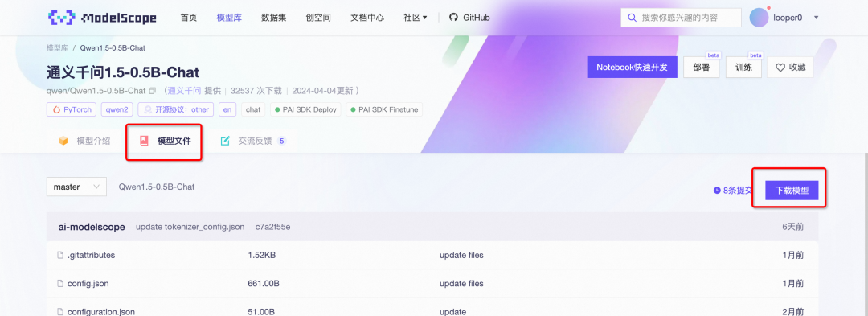
Task: Open the master branch dropdown
Action: [x=76, y=187]
